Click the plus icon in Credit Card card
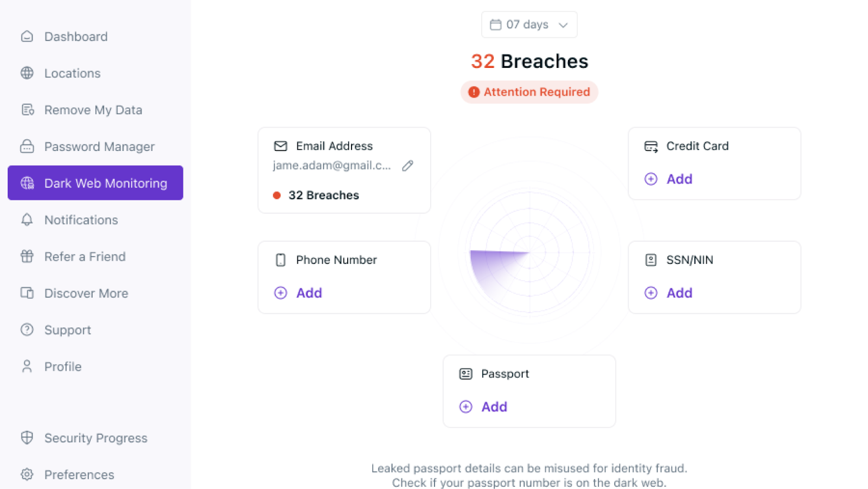 click(650, 179)
